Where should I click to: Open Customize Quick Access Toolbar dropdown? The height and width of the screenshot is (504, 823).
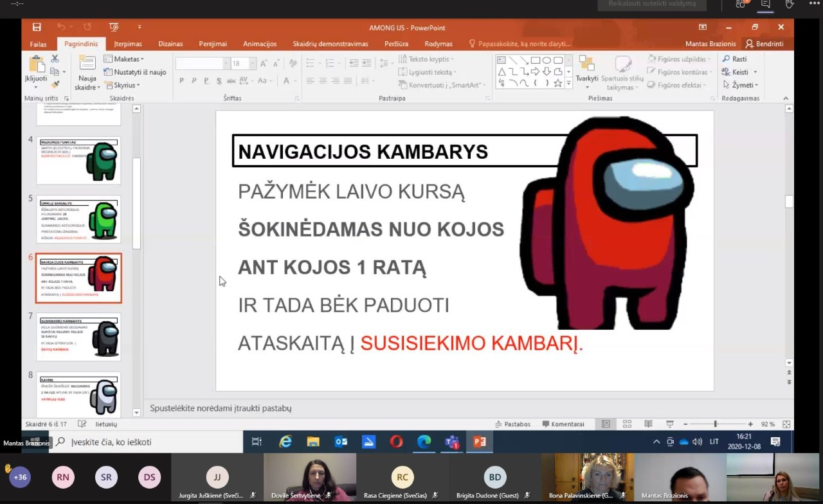click(140, 27)
